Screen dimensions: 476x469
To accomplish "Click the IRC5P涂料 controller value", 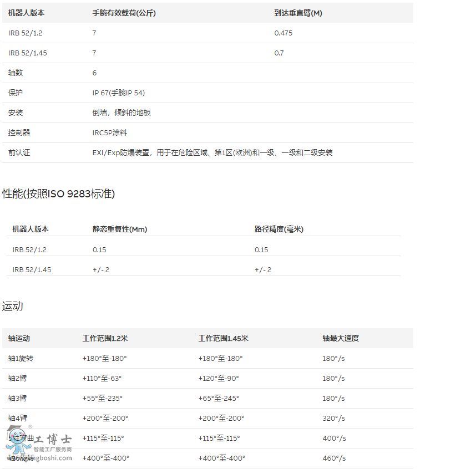I will (x=110, y=132).
